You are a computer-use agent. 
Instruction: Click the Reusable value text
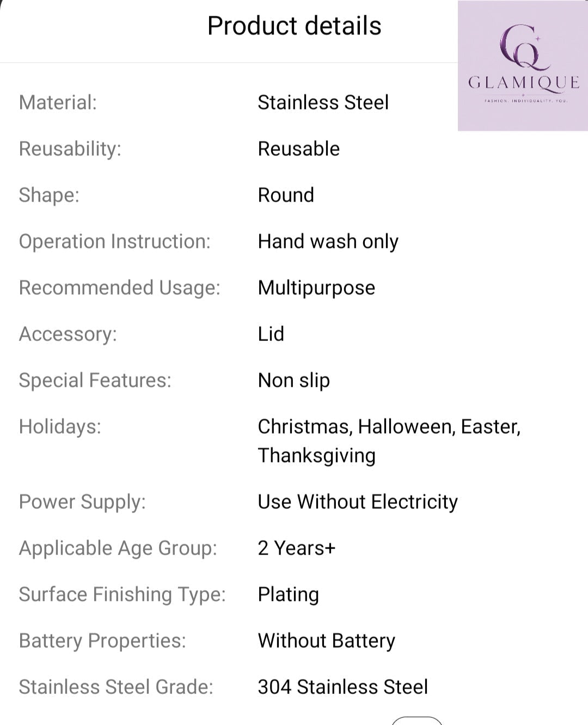coord(298,149)
